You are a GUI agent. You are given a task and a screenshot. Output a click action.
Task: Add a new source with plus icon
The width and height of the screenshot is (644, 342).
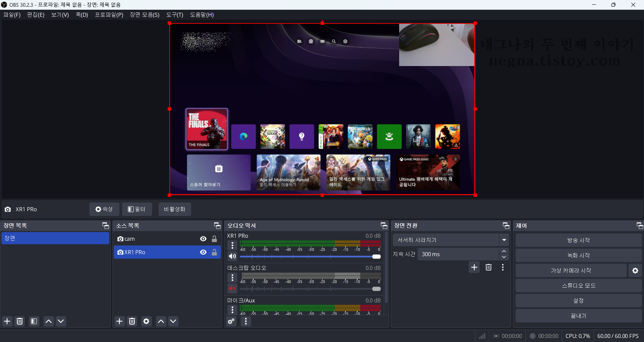pos(119,321)
